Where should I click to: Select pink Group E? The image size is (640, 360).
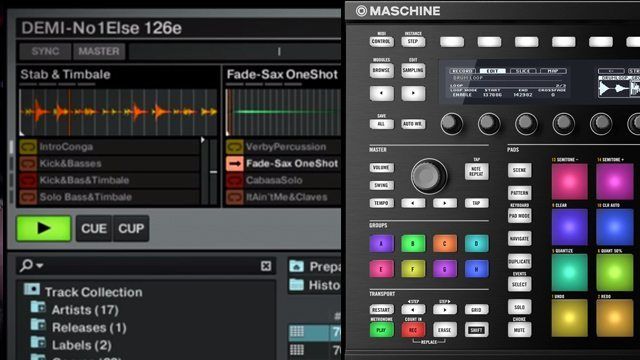tap(382, 269)
